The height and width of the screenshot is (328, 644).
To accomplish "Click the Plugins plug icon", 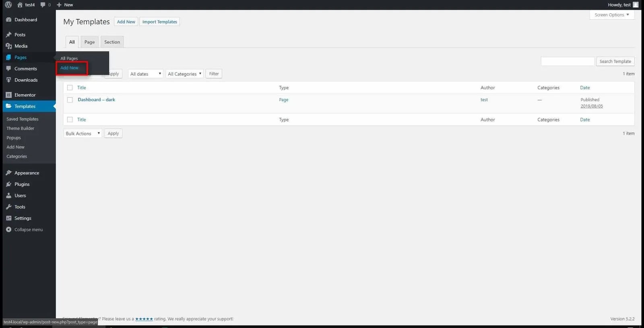I will click(x=8, y=184).
